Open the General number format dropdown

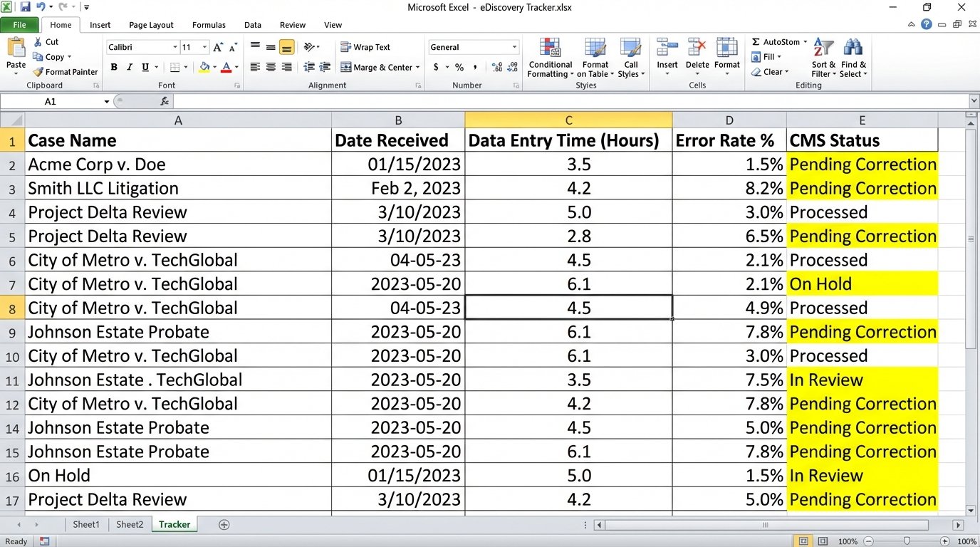(x=514, y=48)
